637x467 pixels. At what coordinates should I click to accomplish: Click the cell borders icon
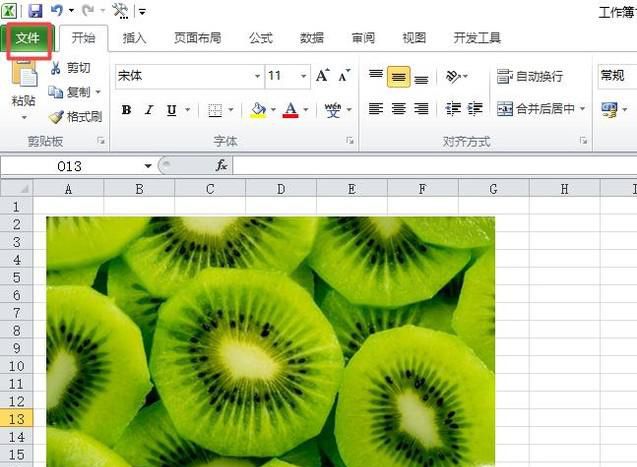215,110
